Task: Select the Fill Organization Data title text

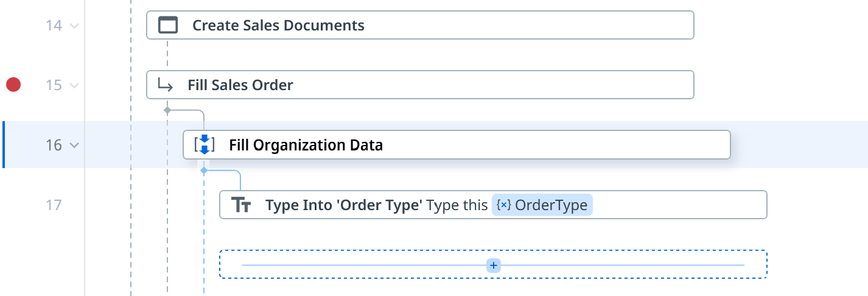Action: pos(306,145)
